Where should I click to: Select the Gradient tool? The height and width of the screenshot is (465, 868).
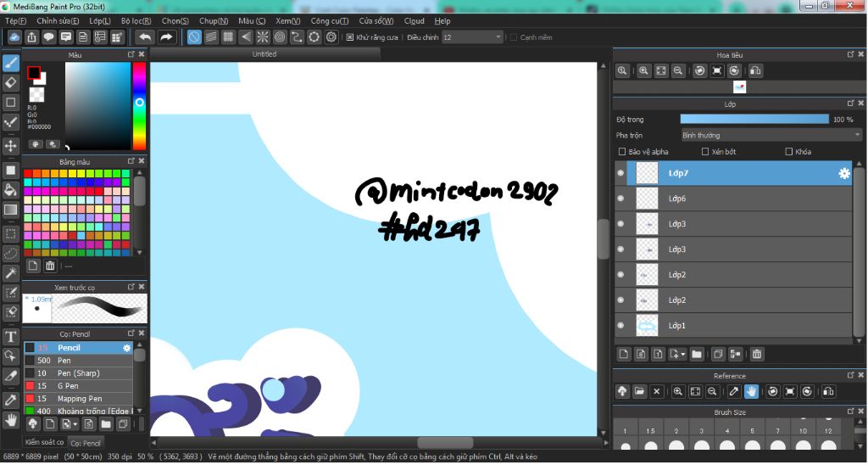pyautogui.click(x=10, y=210)
